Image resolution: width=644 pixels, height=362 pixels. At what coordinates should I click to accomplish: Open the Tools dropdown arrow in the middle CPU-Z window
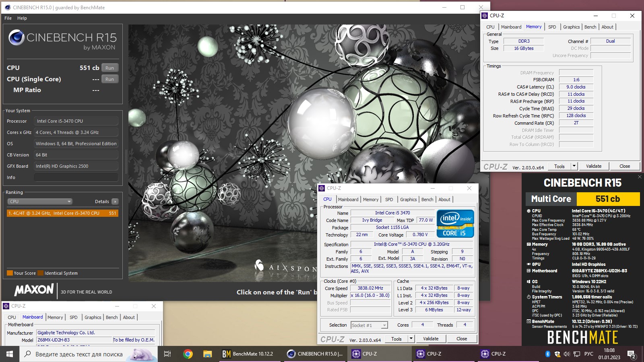(411, 339)
